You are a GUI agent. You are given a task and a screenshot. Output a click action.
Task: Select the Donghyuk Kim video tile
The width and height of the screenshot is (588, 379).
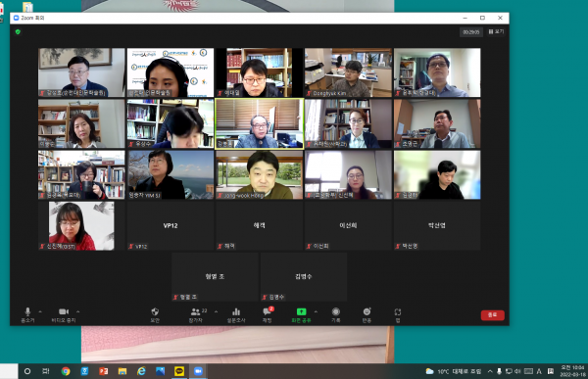point(348,72)
